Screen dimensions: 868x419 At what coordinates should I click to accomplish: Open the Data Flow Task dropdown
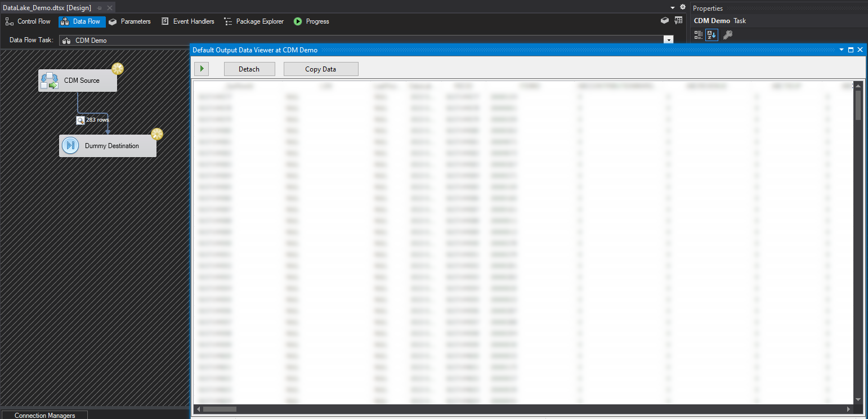click(x=669, y=40)
